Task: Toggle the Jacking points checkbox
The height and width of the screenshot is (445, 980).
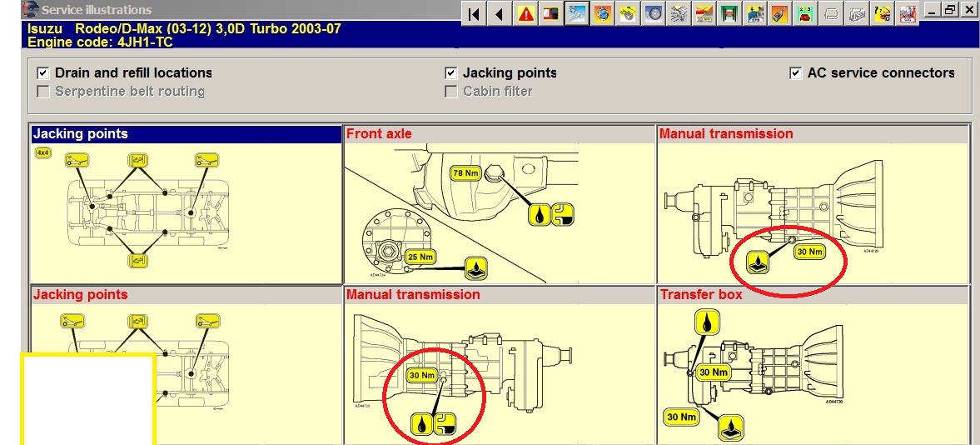Action: pyautogui.click(x=451, y=73)
